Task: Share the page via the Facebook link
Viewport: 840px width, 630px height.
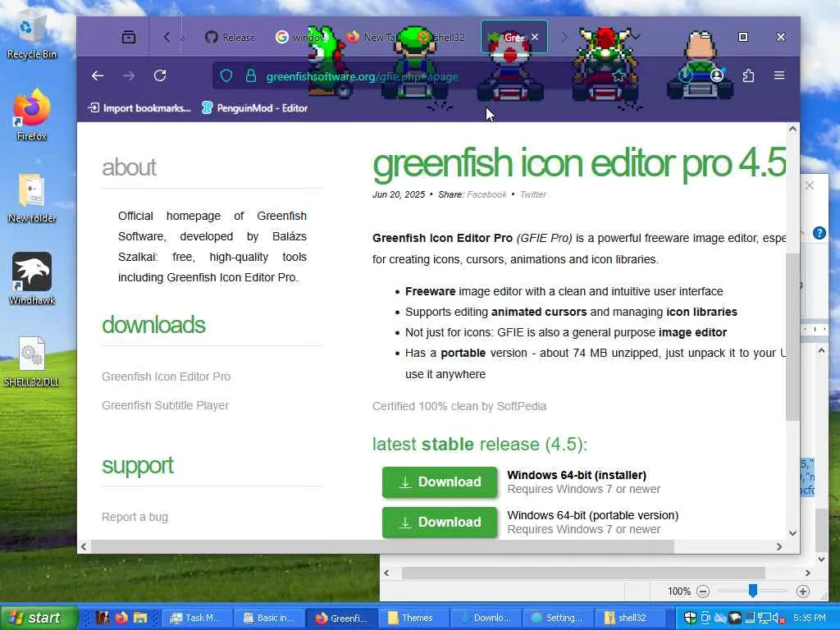Action: 486,194
